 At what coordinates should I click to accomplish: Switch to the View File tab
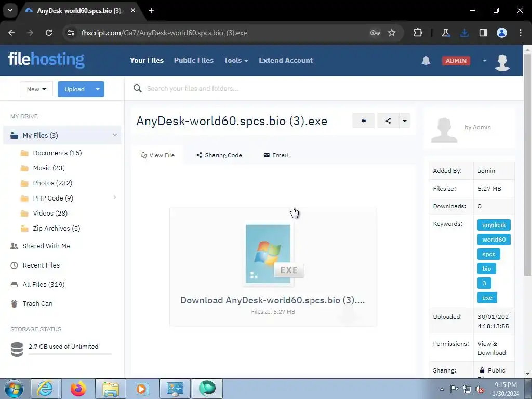click(157, 155)
